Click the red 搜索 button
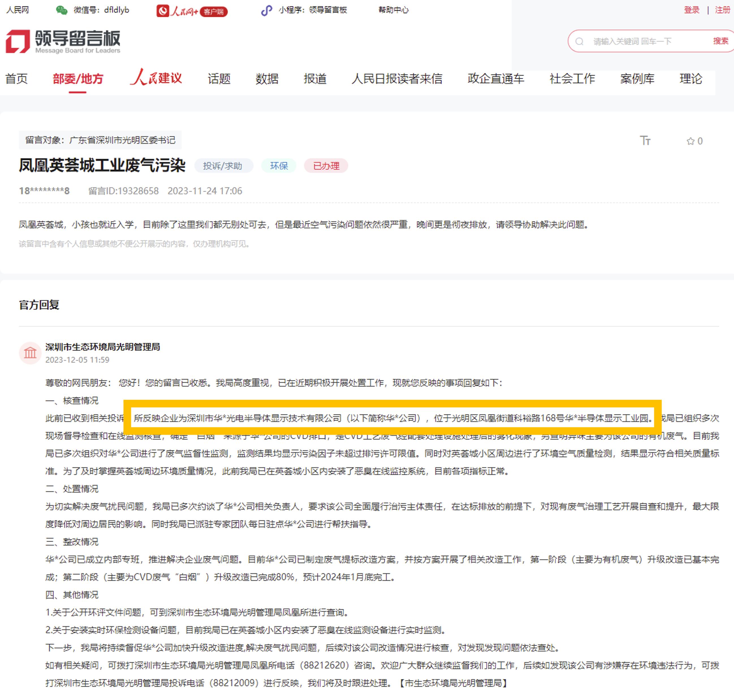734x700 pixels. [721, 41]
